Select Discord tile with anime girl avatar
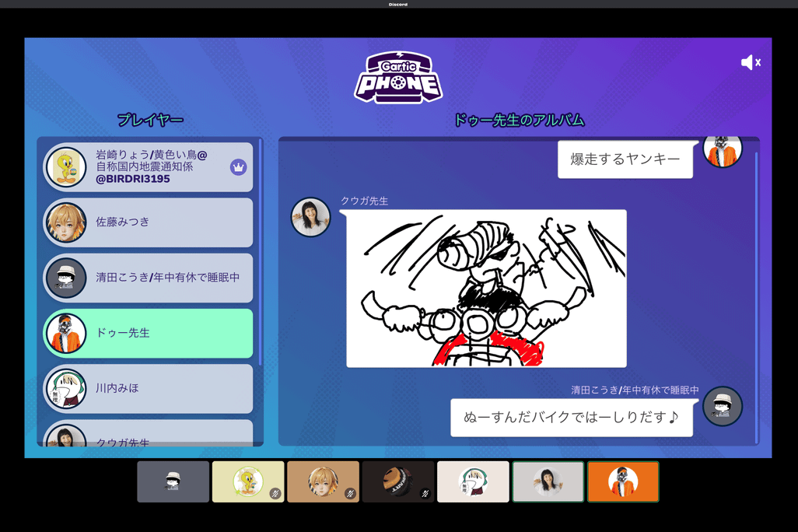Screen dimensions: 798x532 click(324, 481)
